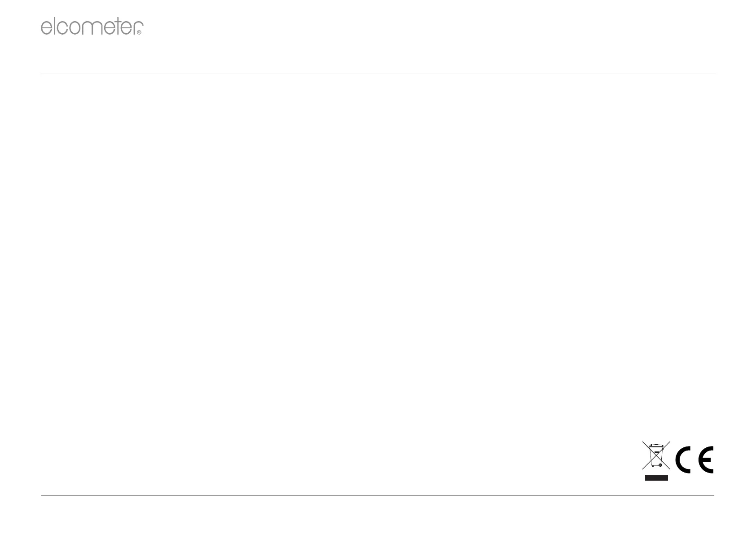Click the wheel on the crossed-out bin
This screenshot has width=756, height=535.
point(659,464)
